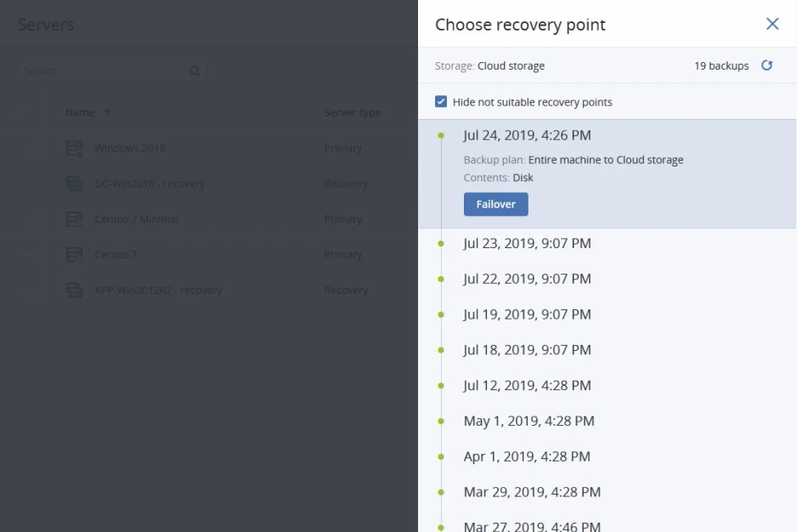
Task: Open the Centos 7 server name
Action: (116, 255)
